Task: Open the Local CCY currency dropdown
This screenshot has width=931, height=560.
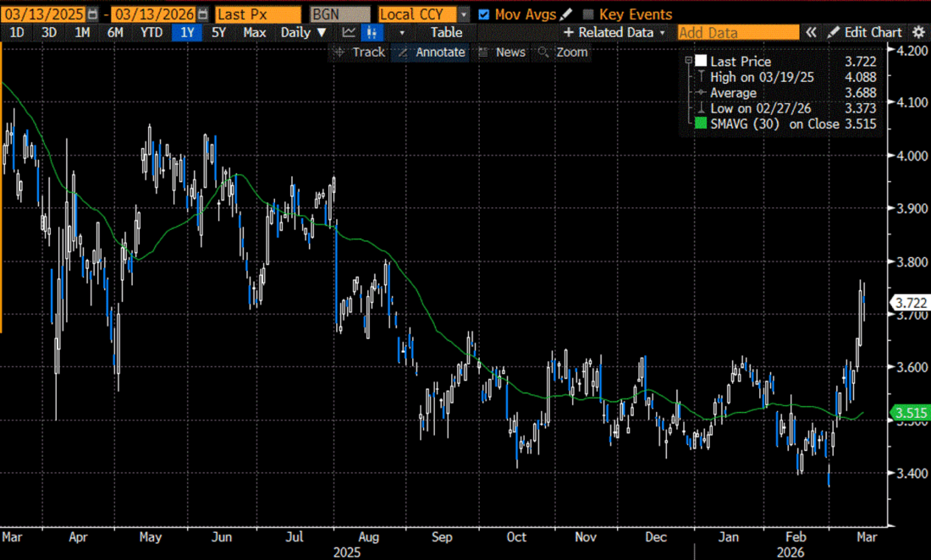Action: coord(464,14)
